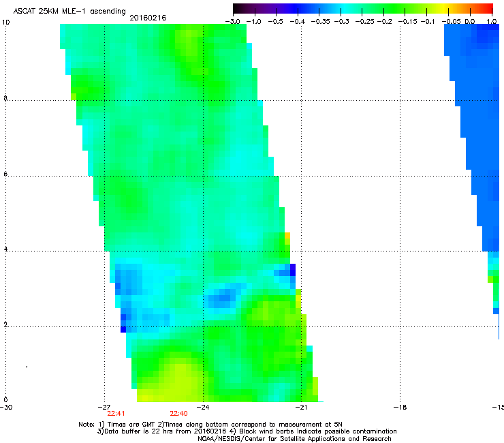This screenshot has width=504, height=443.
Task: Click the longitude axis label -27
Action: point(104,408)
